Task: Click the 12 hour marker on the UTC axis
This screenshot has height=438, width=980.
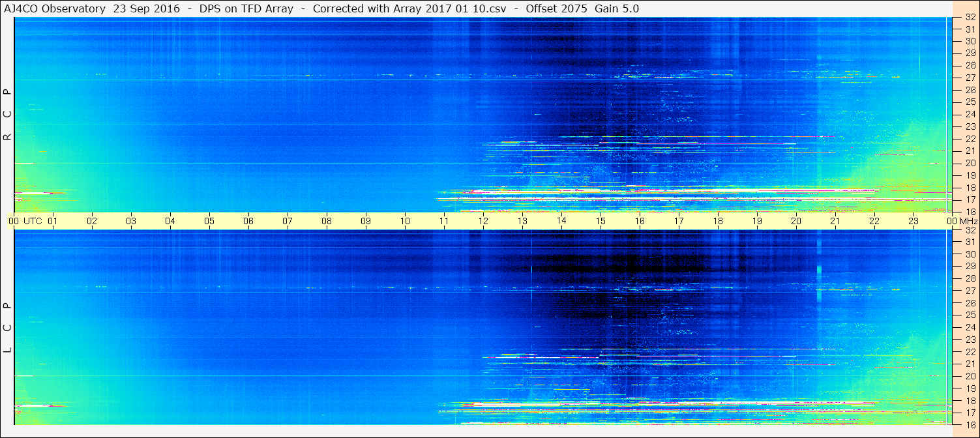Action: [483, 221]
